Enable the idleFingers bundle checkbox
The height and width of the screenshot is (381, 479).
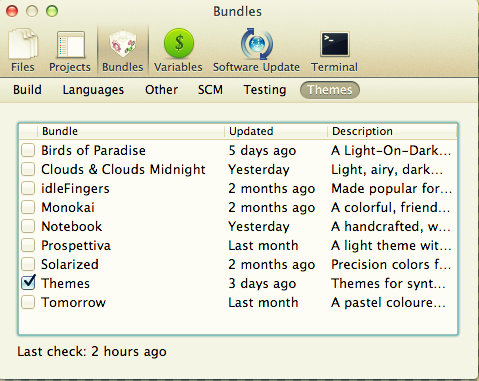coord(28,188)
